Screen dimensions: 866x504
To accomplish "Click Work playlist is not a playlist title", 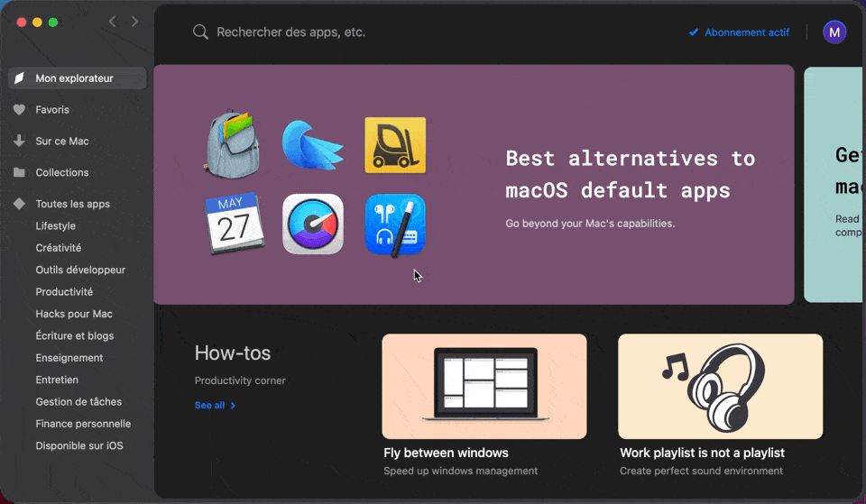I will pyautogui.click(x=702, y=453).
